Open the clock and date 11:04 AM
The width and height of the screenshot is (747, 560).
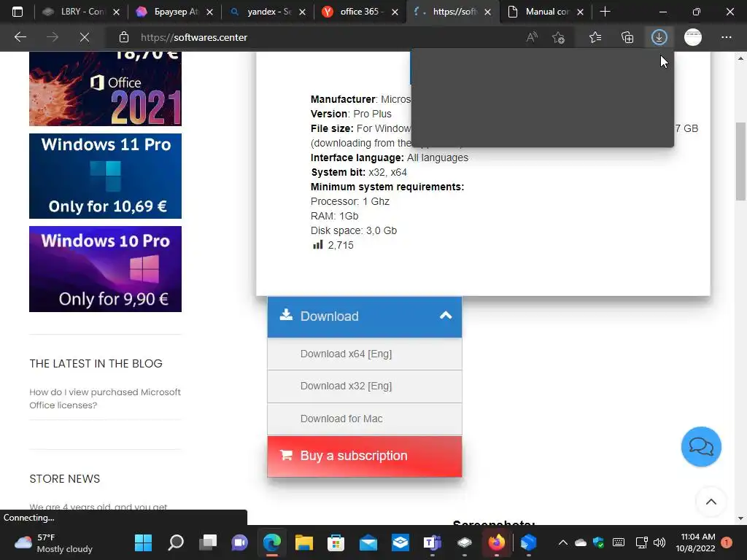coord(695,542)
